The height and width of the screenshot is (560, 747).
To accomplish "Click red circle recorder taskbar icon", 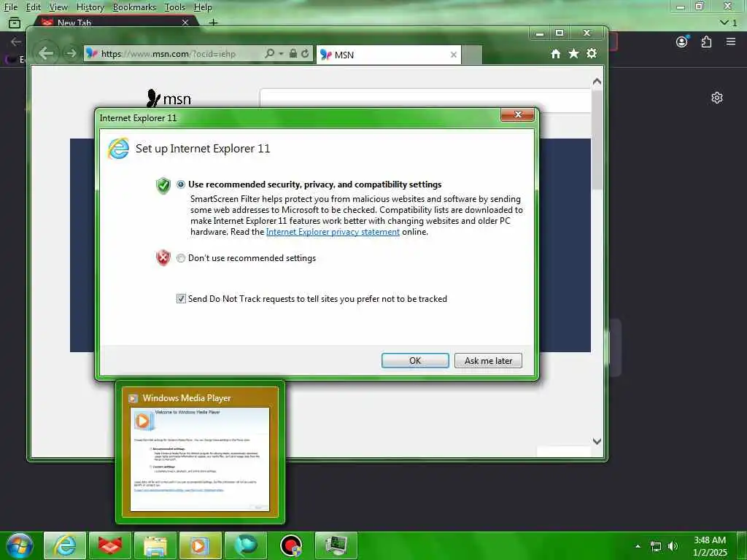I will click(x=290, y=545).
